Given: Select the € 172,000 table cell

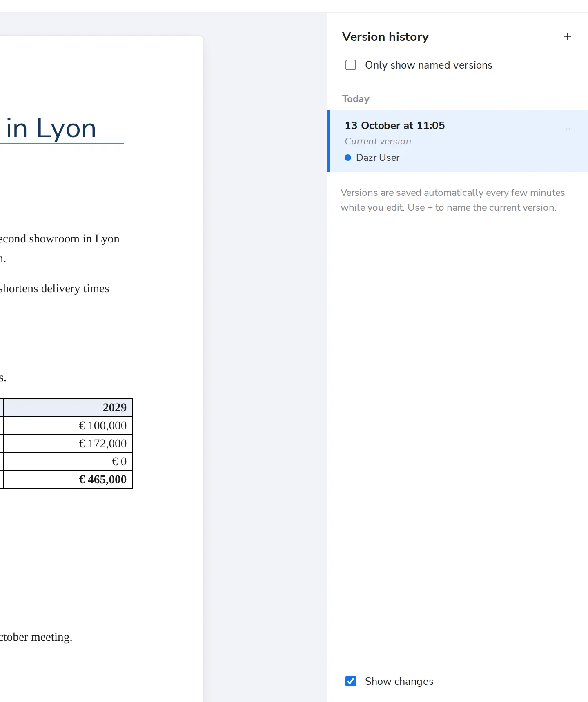Looking at the screenshot, I should click(68, 444).
